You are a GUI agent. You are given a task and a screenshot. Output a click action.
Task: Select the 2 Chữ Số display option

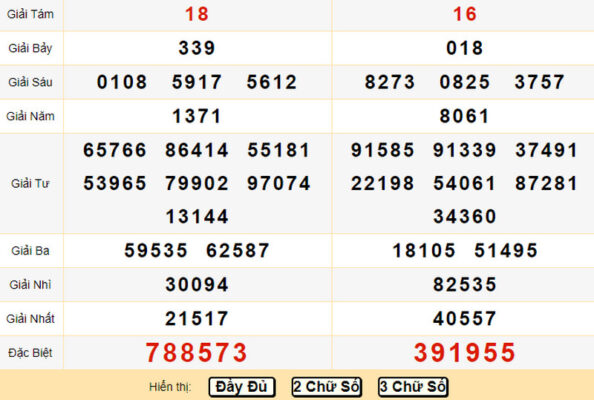tap(327, 387)
